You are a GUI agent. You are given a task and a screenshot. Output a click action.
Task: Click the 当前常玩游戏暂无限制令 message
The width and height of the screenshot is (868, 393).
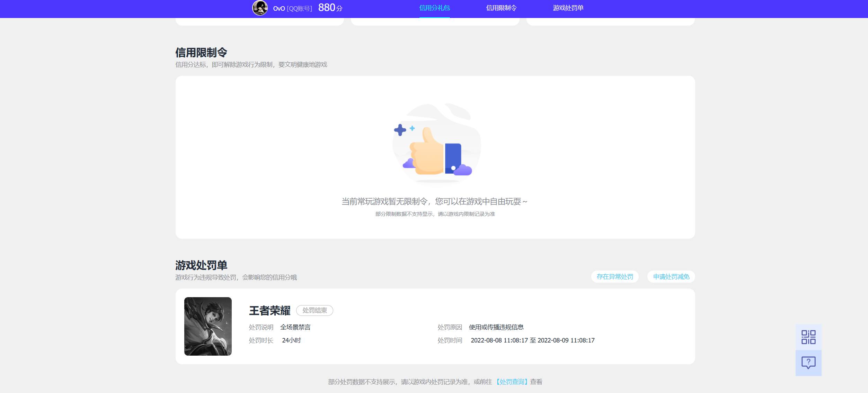[x=434, y=202]
